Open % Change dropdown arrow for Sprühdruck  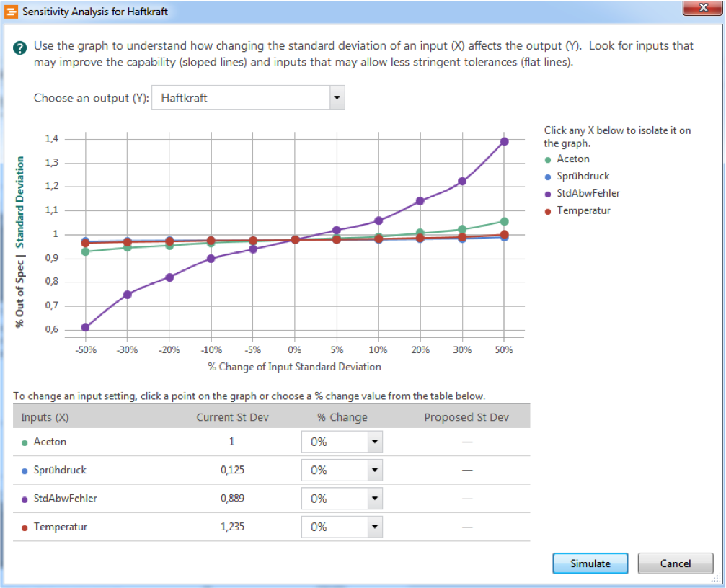click(375, 471)
